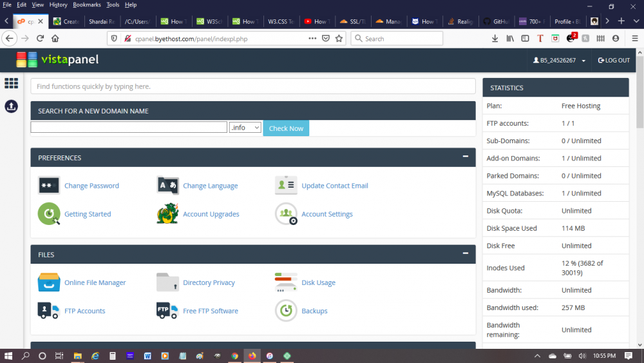Open the Firefox downloads icon
Viewport: 644px width, 363px height.
[495, 39]
